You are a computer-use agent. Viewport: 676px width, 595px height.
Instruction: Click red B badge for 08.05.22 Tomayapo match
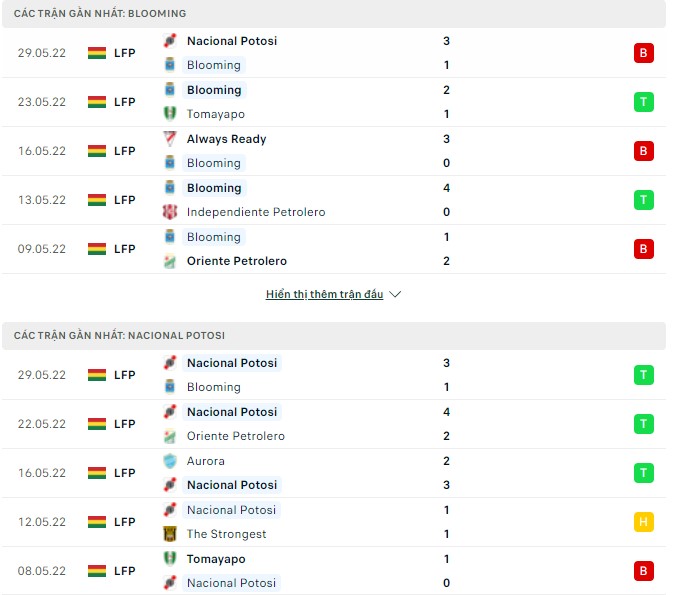[643, 571]
